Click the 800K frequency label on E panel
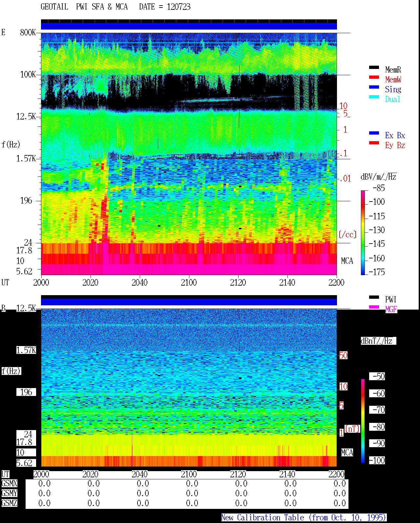 click(28, 33)
